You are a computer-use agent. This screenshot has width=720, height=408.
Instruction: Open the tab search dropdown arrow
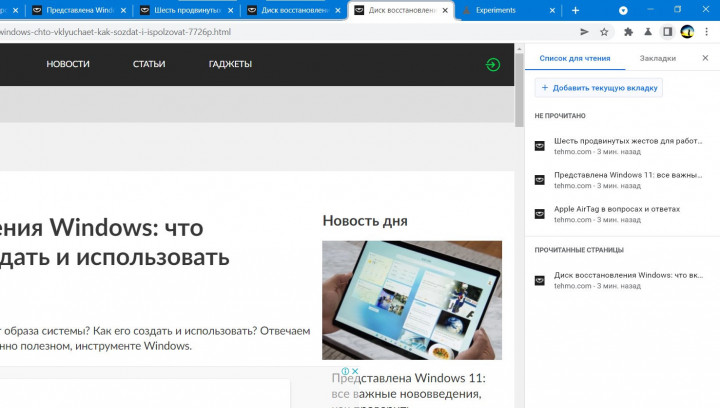[x=623, y=10]
